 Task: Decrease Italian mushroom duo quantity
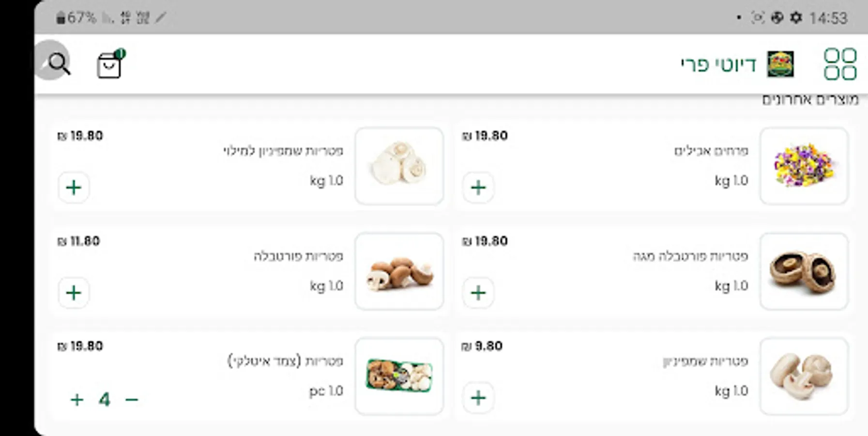[132, 400]
